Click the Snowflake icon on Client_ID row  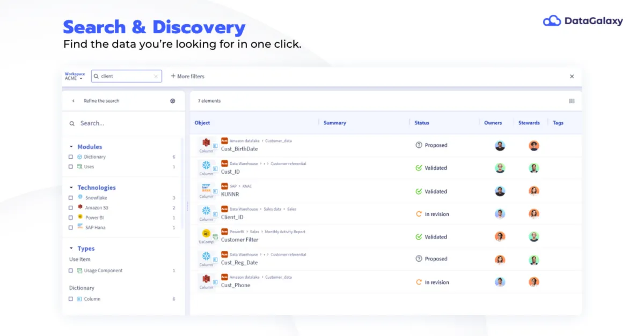point(206,211)
